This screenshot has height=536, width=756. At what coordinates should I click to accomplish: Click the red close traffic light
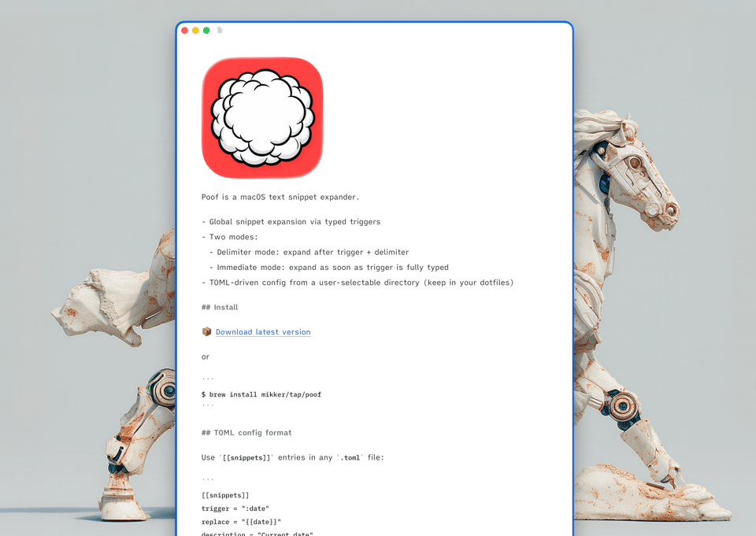click(183, 30)
